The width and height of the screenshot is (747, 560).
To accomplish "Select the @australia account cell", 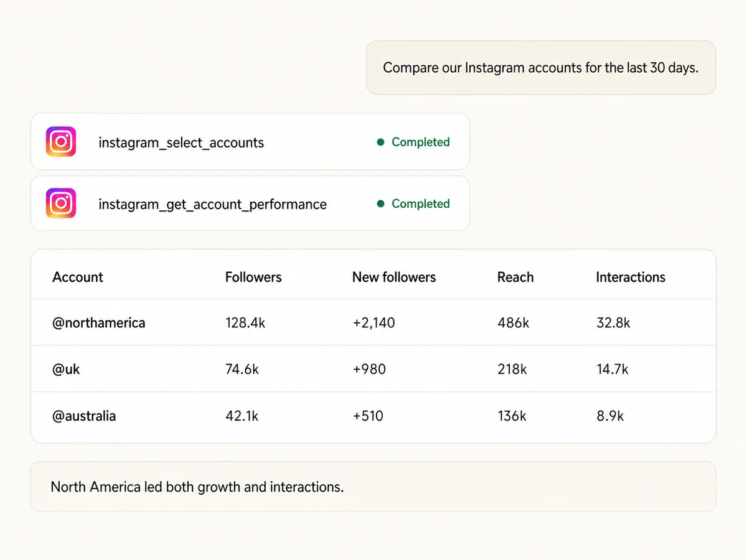I will click(84, 416).
